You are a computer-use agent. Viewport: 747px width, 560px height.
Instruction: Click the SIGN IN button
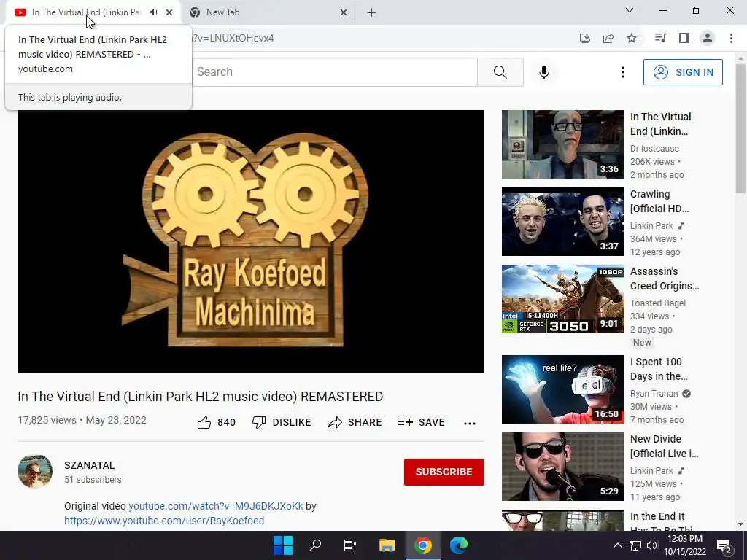point(683,72)
